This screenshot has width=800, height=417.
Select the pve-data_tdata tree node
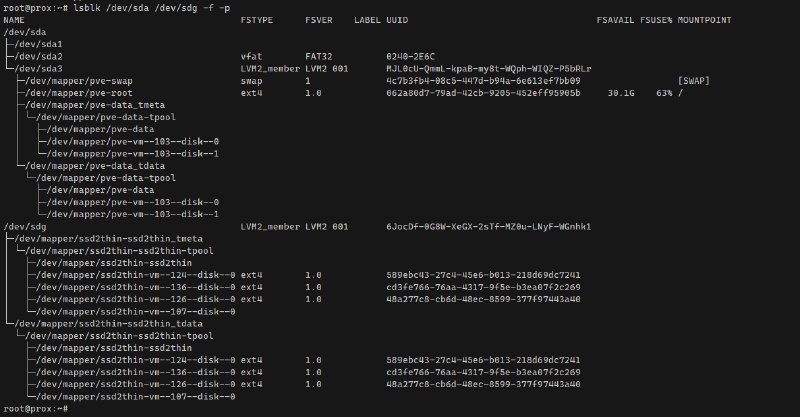95,166
